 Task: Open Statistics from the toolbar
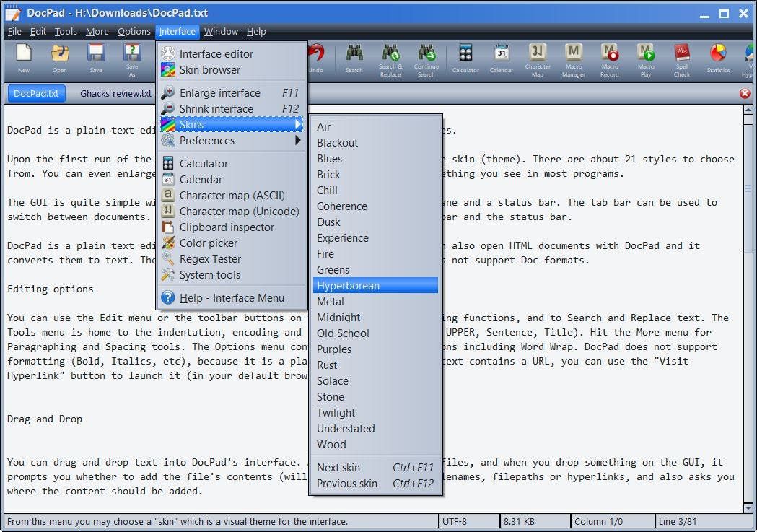[x=718, y=58]
